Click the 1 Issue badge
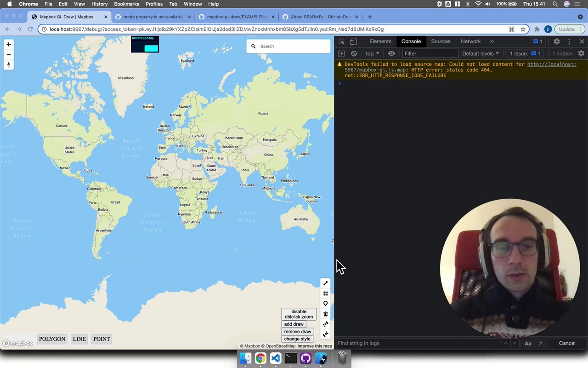 click(x=526, y=53)
